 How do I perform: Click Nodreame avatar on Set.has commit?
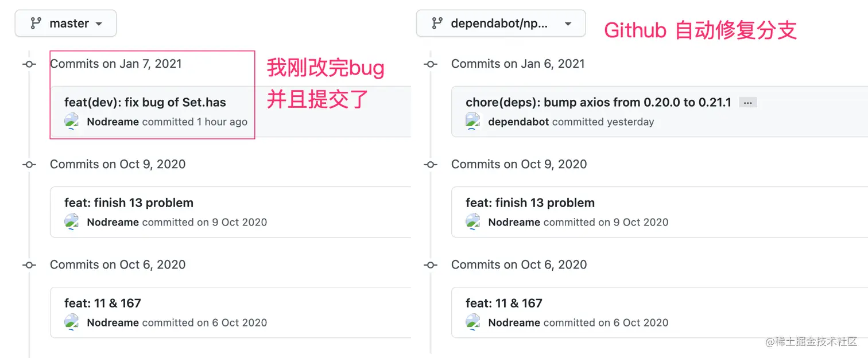[71, 122]
